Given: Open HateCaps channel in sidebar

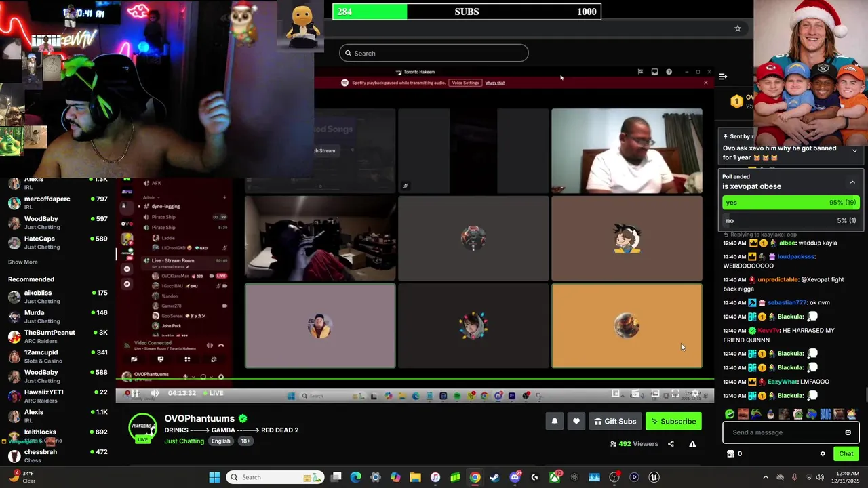Looking at the screenshot, I should pos(58,243).
